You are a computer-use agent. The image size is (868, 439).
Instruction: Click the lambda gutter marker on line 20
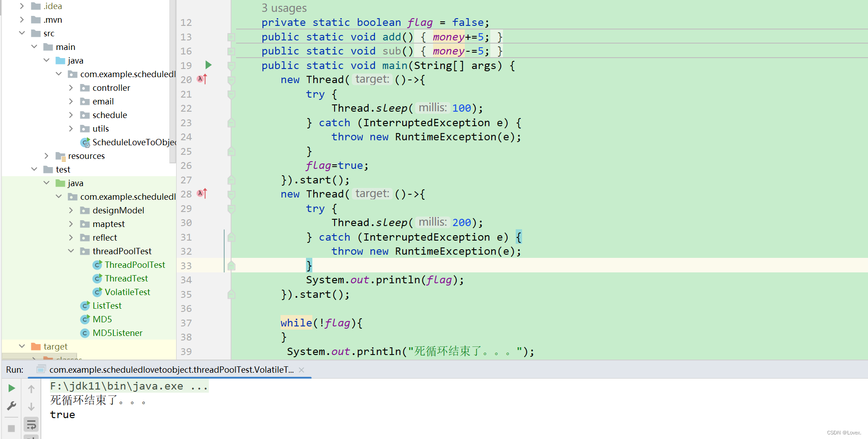pos(202,79)
